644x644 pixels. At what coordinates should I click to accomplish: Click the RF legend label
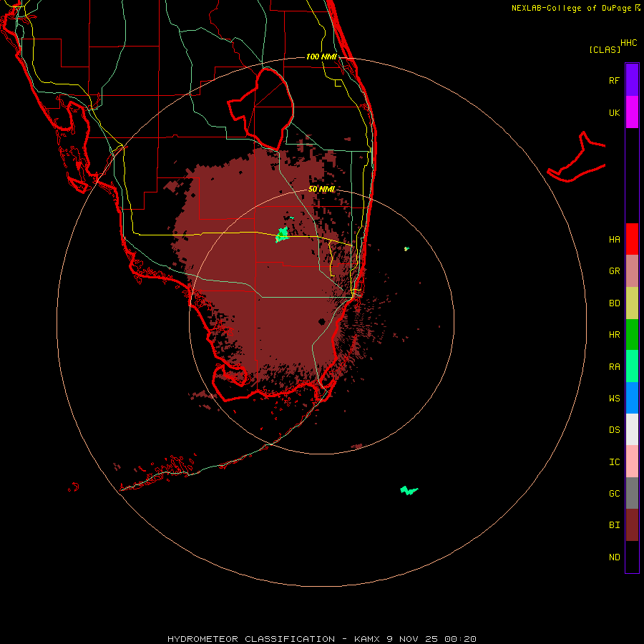point(614,80)
